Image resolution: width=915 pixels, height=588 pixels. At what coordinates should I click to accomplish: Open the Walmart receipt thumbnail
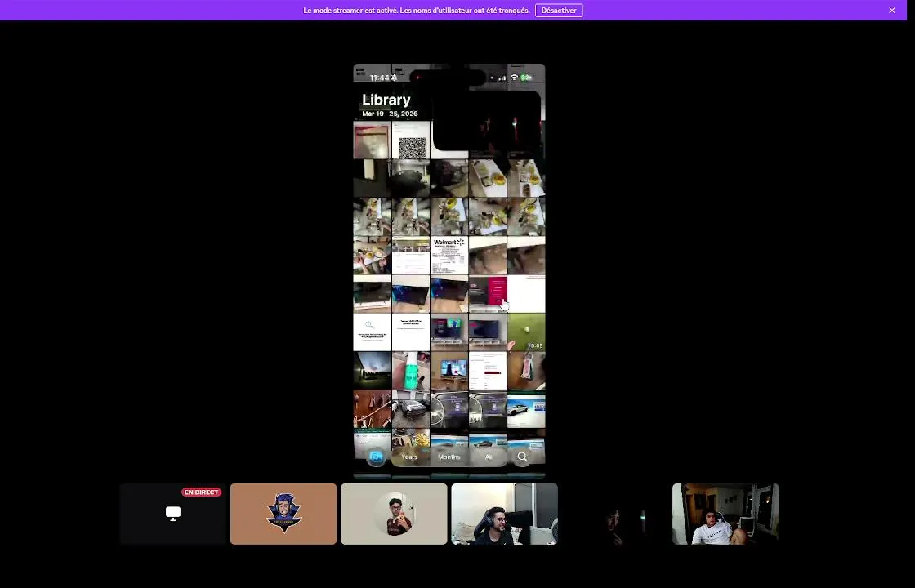click(x=449, y=256)
